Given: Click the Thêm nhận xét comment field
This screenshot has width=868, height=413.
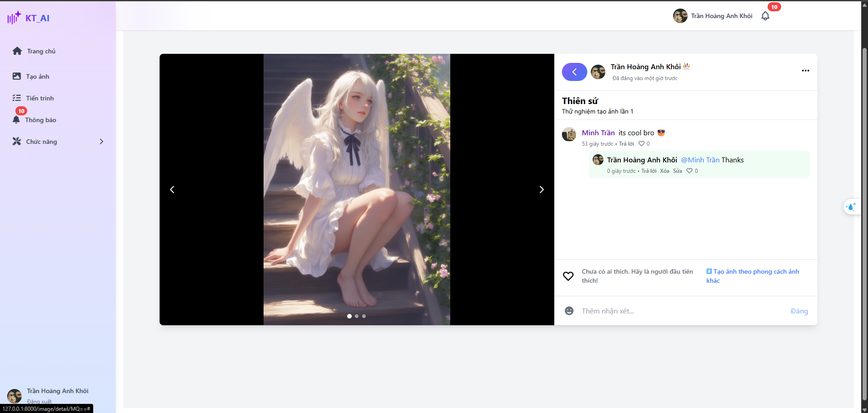Looking at the screenshot, I should tap(678, 311).
